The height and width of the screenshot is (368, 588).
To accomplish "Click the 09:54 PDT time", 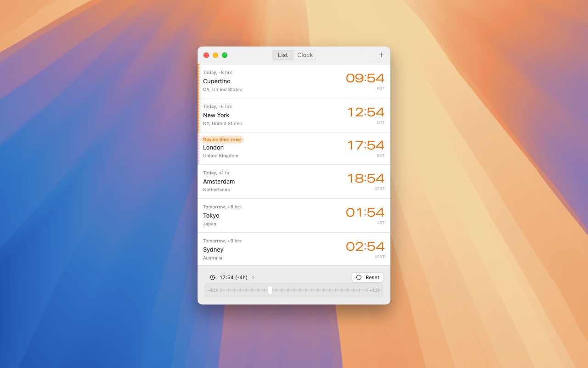I will [365, 78].
